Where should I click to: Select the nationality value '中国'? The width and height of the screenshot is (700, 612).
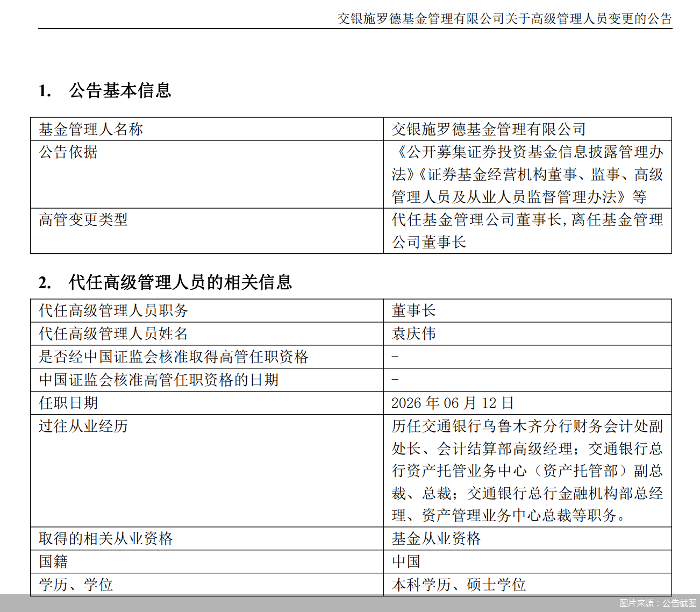[x=406, y=561]
